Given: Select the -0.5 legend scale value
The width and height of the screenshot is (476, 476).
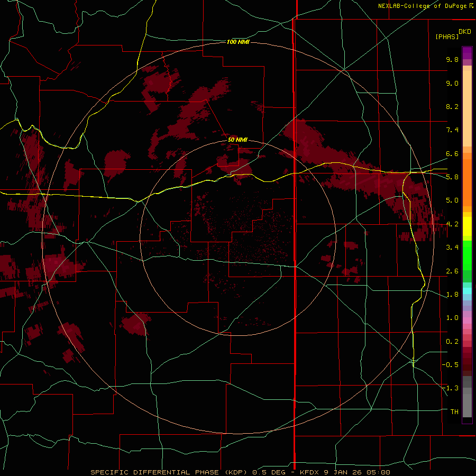Looking at the screenshot, I should (x=450, y=364).
